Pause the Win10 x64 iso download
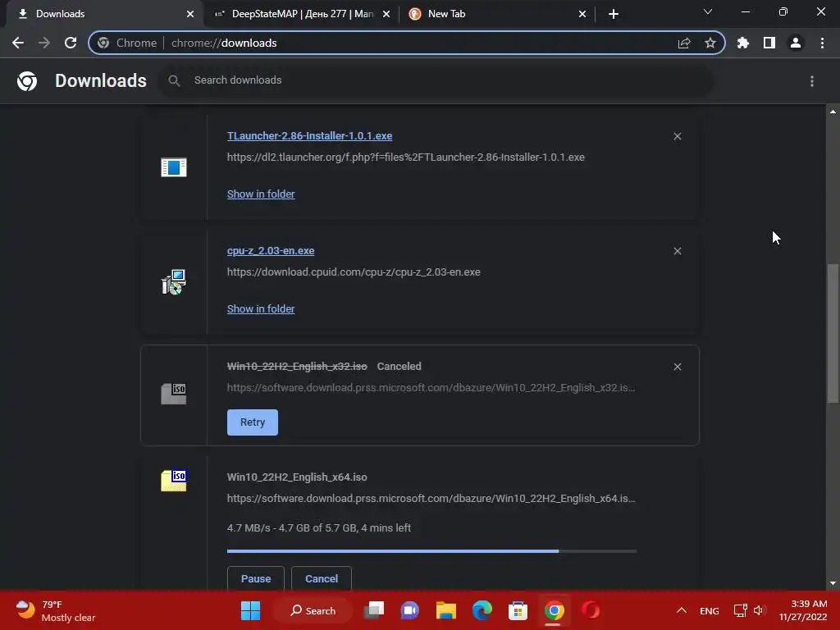Image resolution: width=840 pixels, height=630 pixels. [256, 578]
